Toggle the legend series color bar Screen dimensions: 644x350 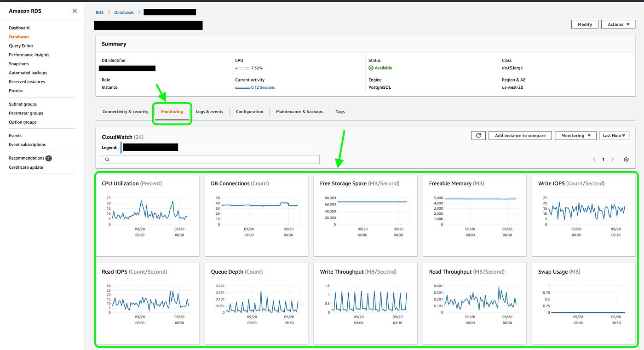point(122,147)
